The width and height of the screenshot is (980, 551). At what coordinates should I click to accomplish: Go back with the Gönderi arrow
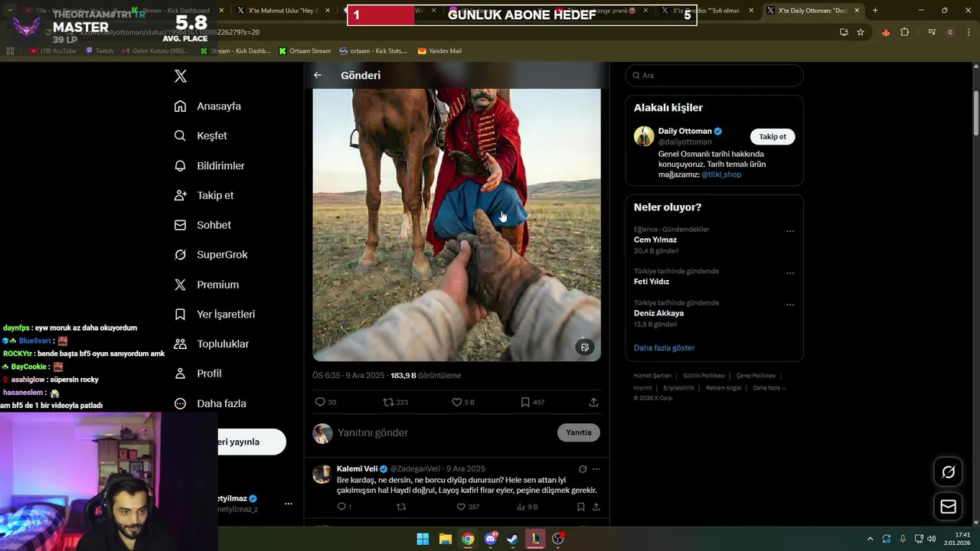(318, 75)
